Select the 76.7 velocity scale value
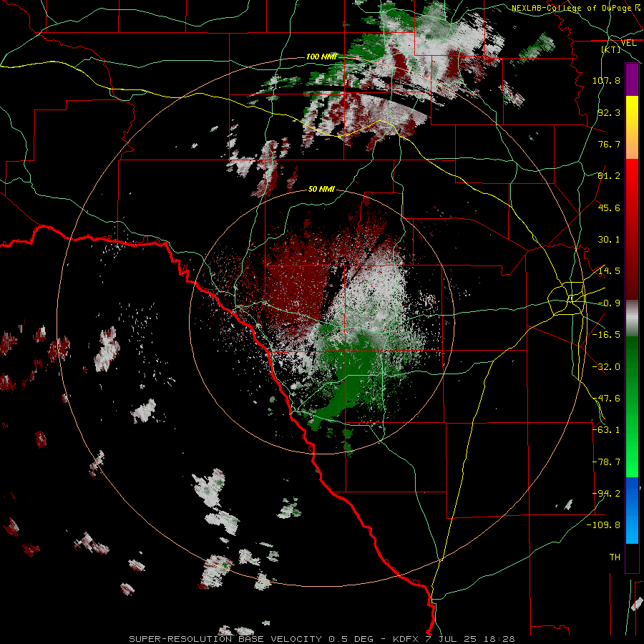Screen dimensions: 644x644 pos(609,144)
